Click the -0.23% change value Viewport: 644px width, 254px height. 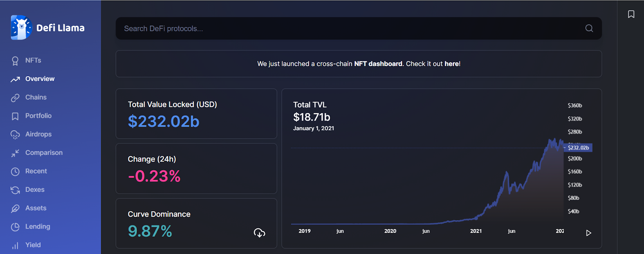tap(154, 176)
